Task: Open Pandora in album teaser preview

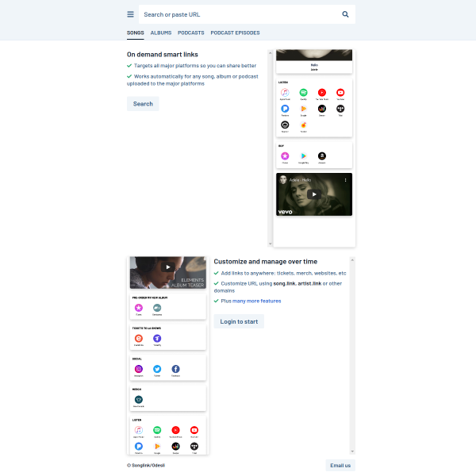Action: click(138, 446)
